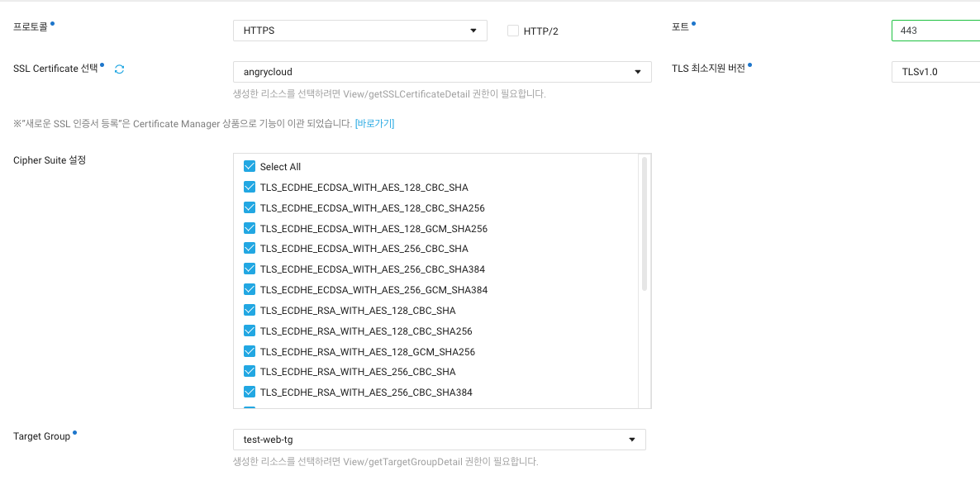This screenshot has height=490, width=980.
Task: Toggle TLS_ECDHE_ECDSA_WITH_AES_256_CBC_SHA checkbox
Action: (x=250, y=248)
